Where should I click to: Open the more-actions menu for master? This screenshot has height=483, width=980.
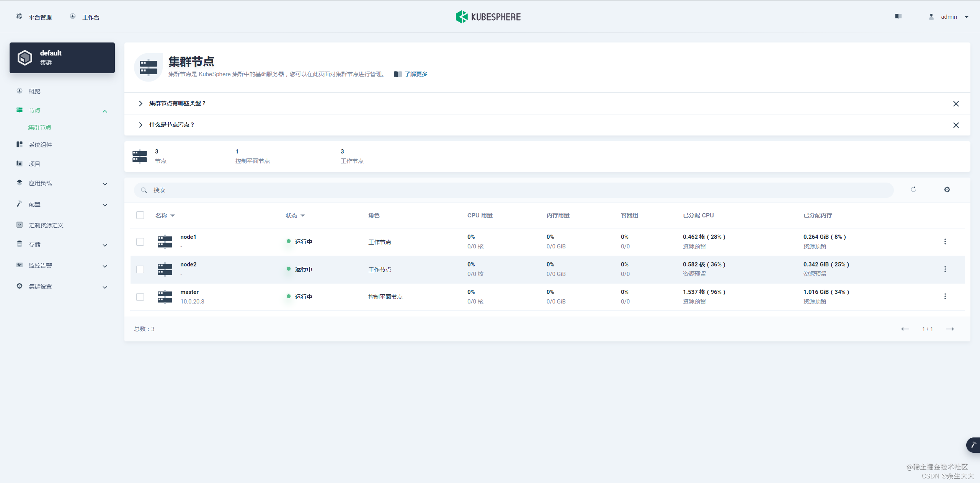click(945, 297)
